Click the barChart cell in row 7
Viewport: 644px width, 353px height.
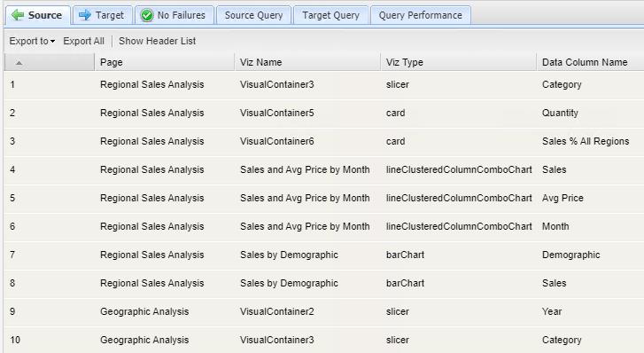pos(405,255)
